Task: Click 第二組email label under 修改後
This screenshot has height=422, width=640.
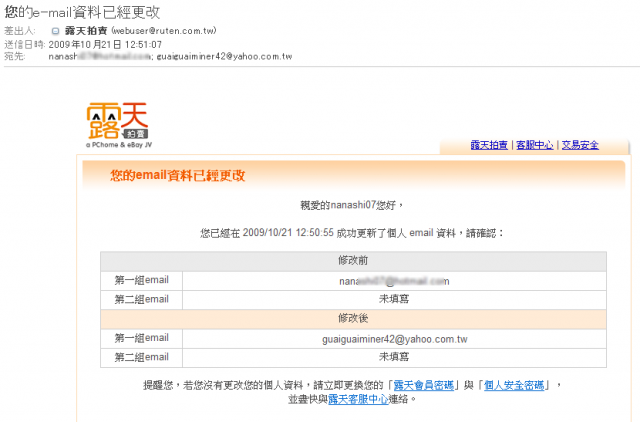Action: pos(141,358)
